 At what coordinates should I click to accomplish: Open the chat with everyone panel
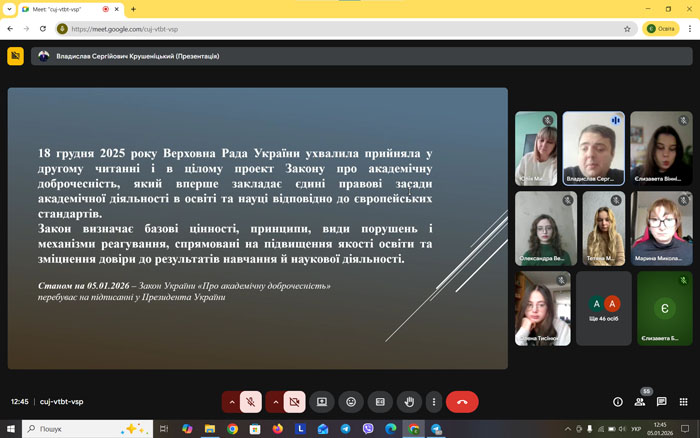click(661, 401)
